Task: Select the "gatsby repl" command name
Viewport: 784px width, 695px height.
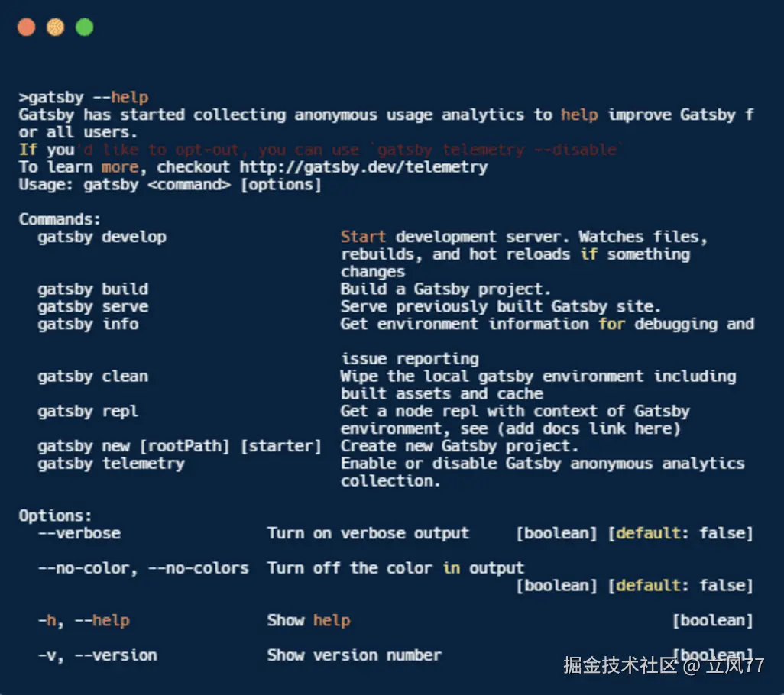Action: 88,412
